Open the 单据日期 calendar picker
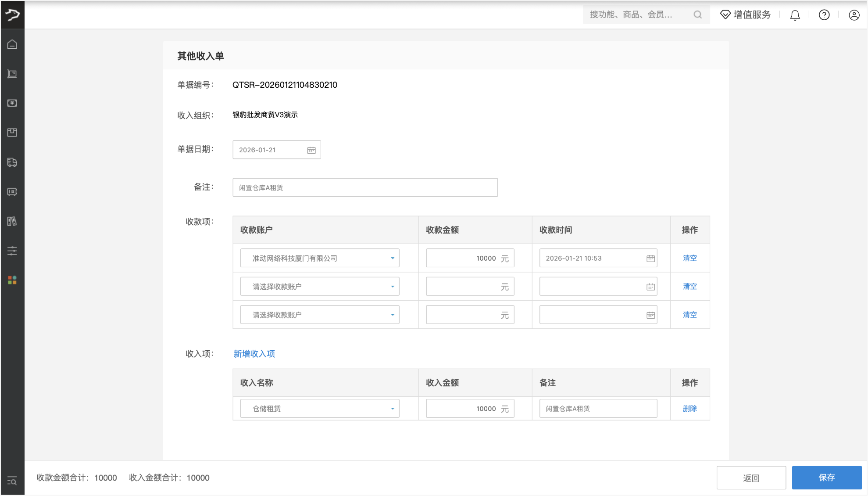This screenshot has height=496, width=868. [311, 150]
